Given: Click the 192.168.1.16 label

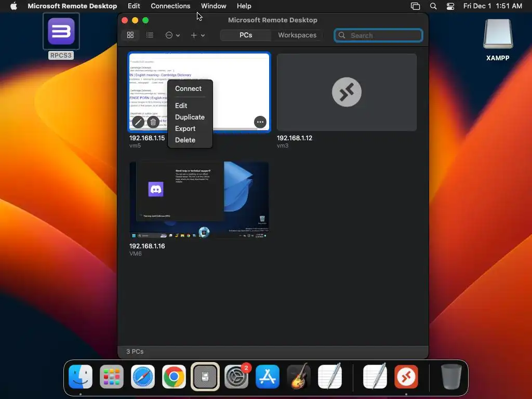Looking at the screenshot, I should click(x=147, y=246).
